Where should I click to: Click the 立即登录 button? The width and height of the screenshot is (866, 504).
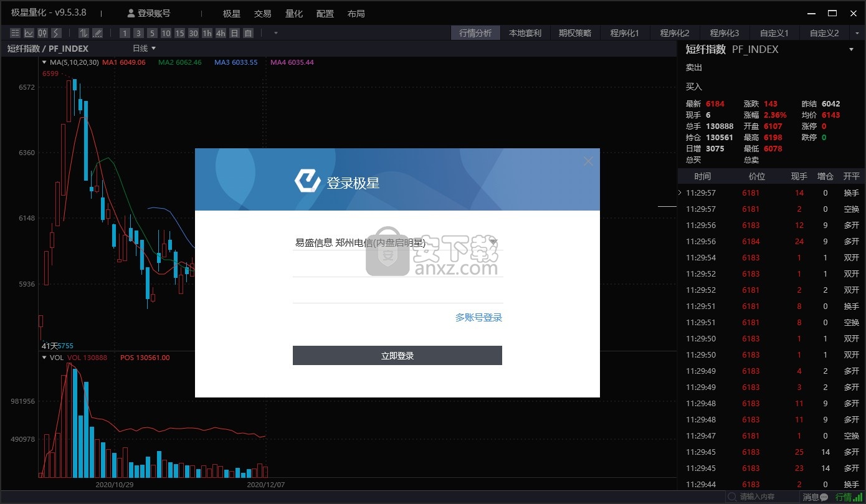[397, 356]
